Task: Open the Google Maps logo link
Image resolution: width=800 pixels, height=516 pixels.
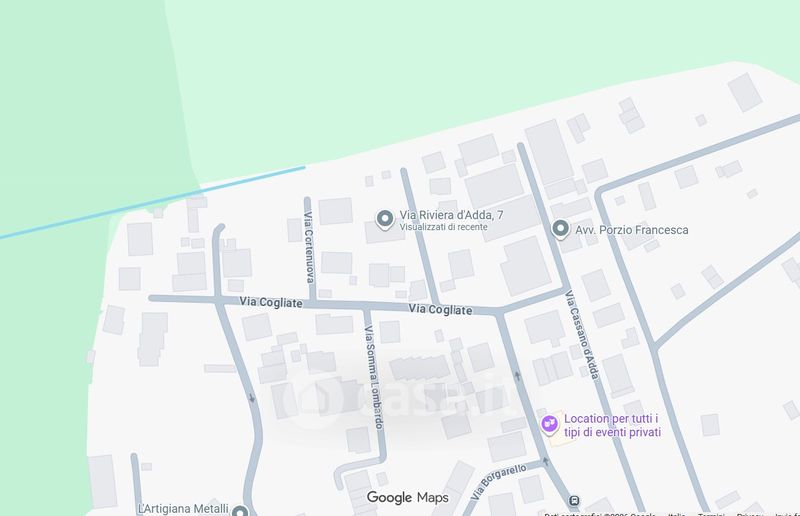Action: [408, 498]
